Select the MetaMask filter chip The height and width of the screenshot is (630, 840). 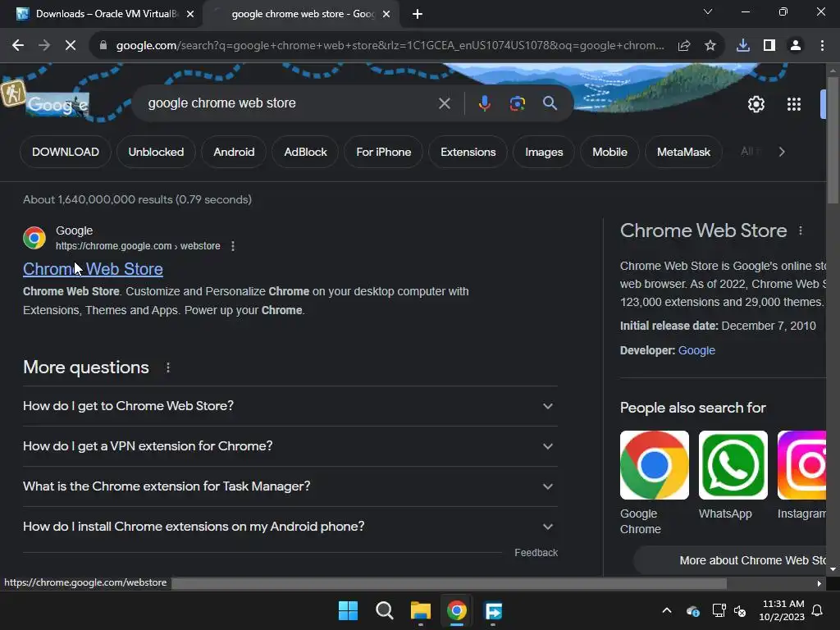point(683,152)
